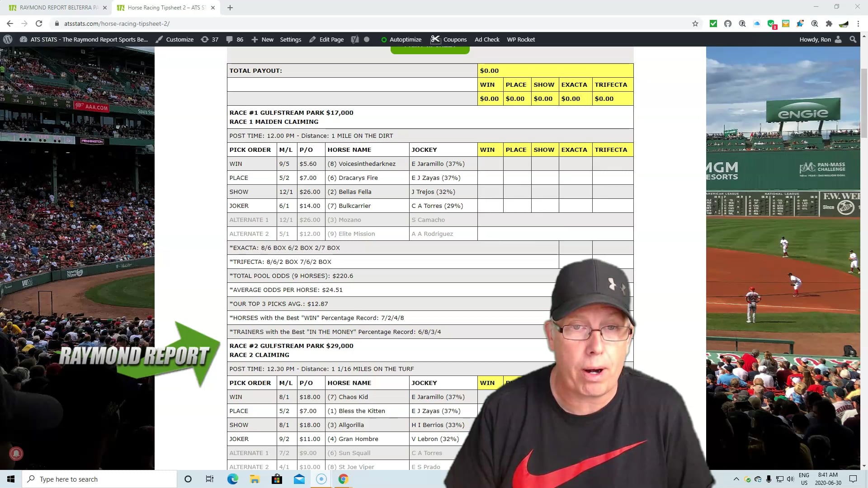Open Customize in the admin bar
Viewport: 868px width, 488px height.
pos(175,39)
